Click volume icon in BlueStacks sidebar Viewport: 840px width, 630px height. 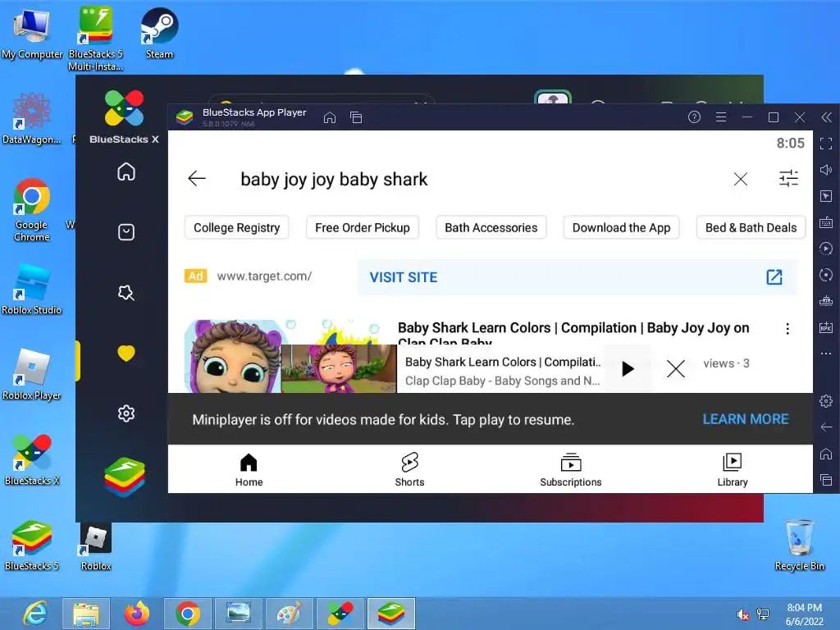pyautogui.click(x=826, y=170)
